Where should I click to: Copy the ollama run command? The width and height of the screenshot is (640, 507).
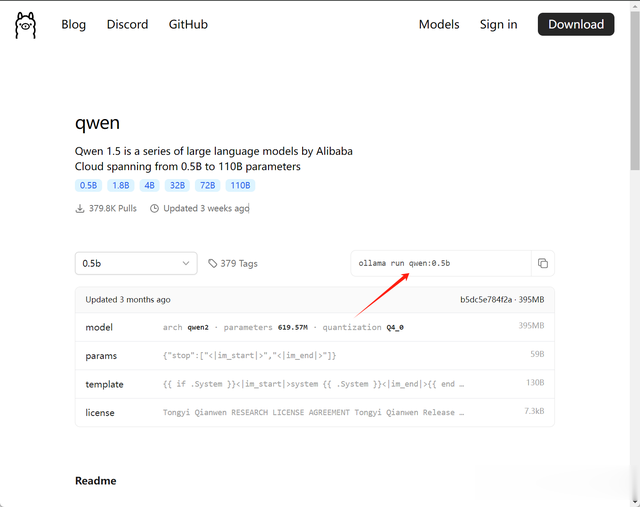(542, 263)
